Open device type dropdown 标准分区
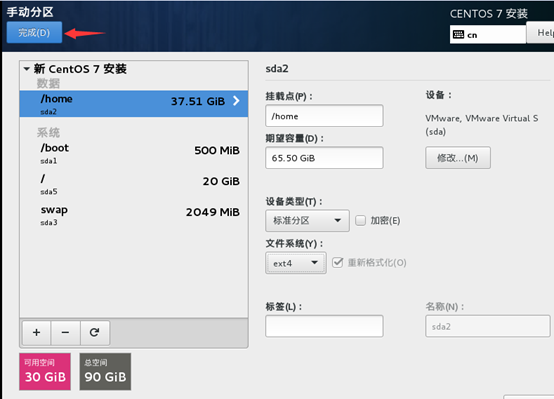This screenshot has height=399, width=554. tap(307, 221)
